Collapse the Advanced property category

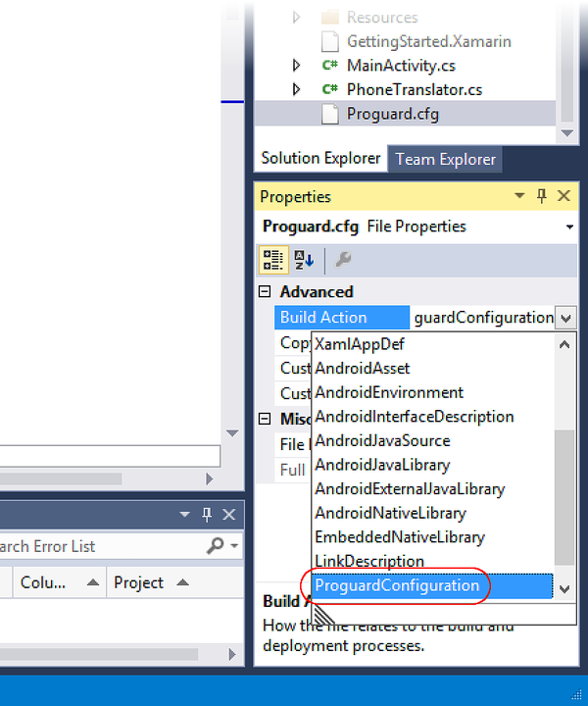click(x=265, y=292)
